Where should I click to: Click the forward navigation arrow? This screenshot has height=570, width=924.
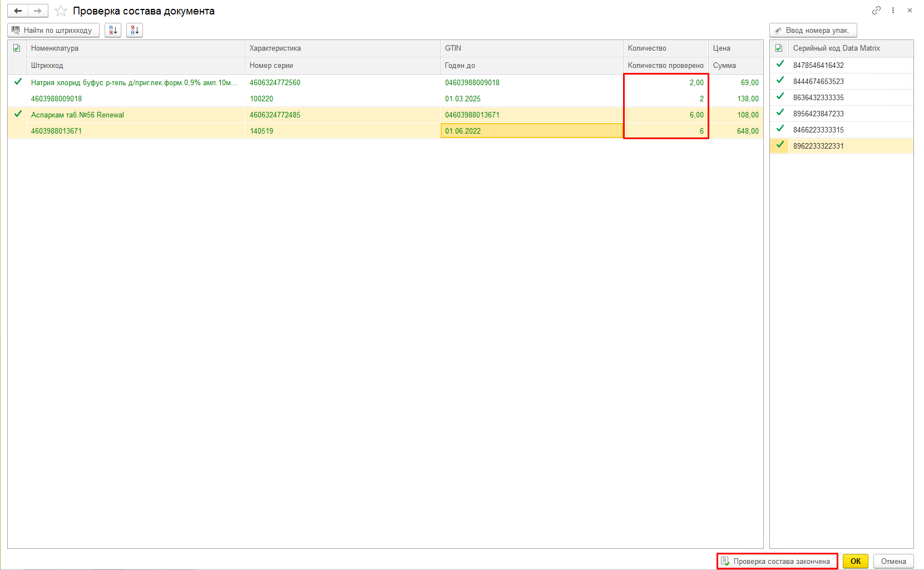[x=38, y=11]
